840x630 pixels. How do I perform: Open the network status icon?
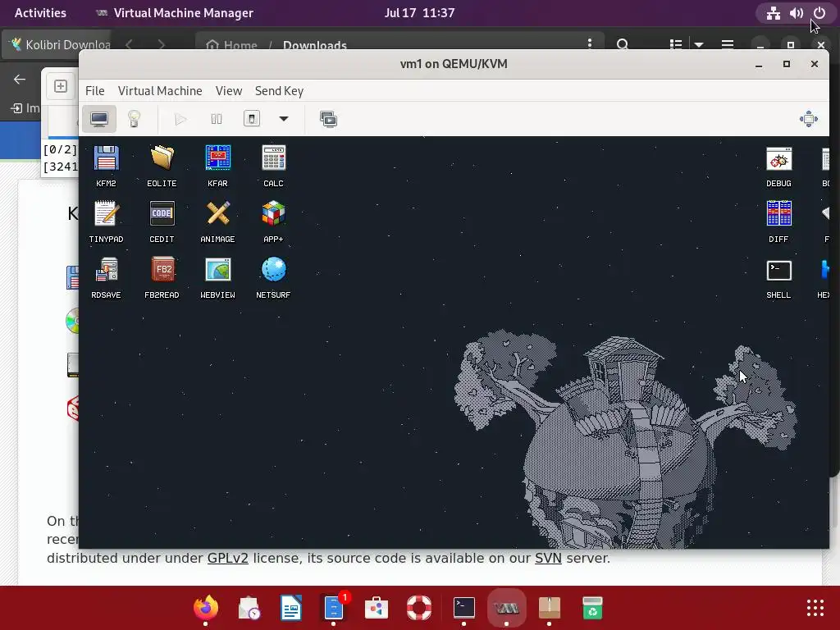[773, 13]
